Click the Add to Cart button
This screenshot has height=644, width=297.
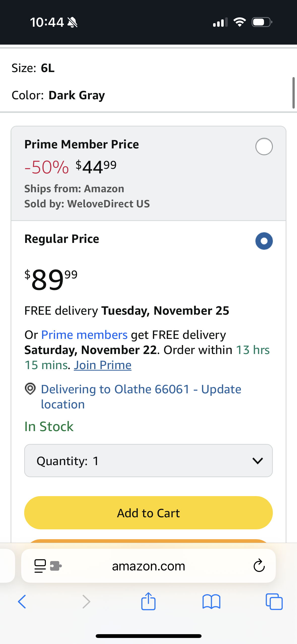pyautogui.click(x=148, y=513)
